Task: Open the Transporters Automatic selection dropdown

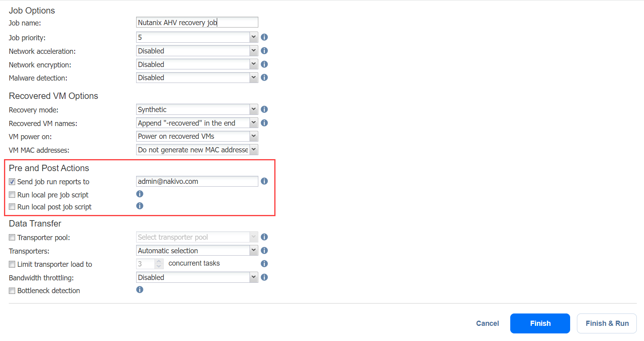Action: click(197, 250)
